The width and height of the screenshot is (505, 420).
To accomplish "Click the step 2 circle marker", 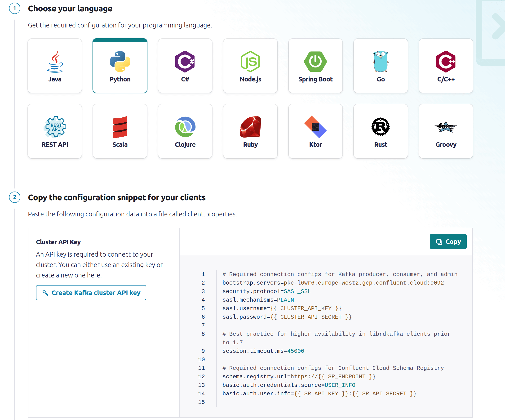I will click(15, 197).
